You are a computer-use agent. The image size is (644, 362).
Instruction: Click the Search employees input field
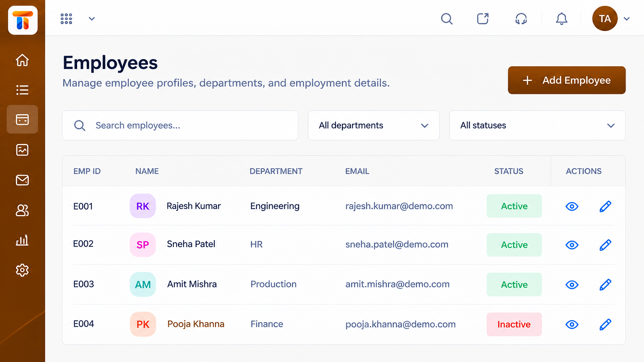click(180, 125)
